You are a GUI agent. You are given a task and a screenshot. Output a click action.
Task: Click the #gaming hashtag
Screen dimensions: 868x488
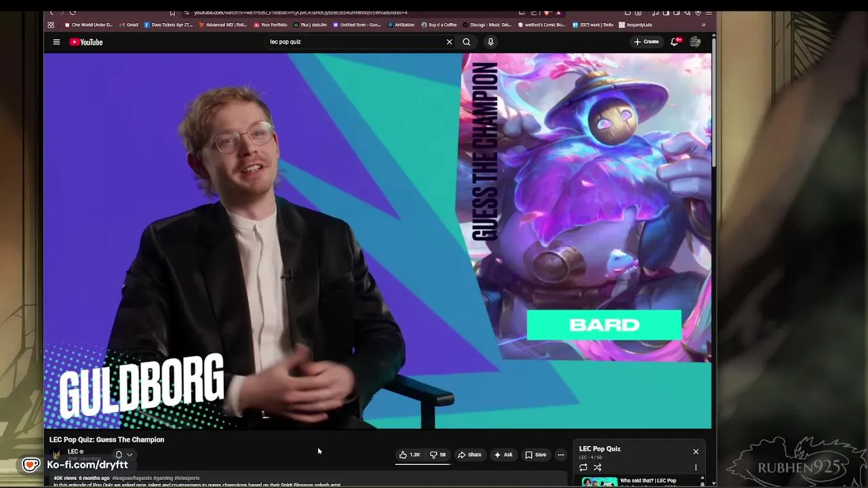(x=163, y=478)
